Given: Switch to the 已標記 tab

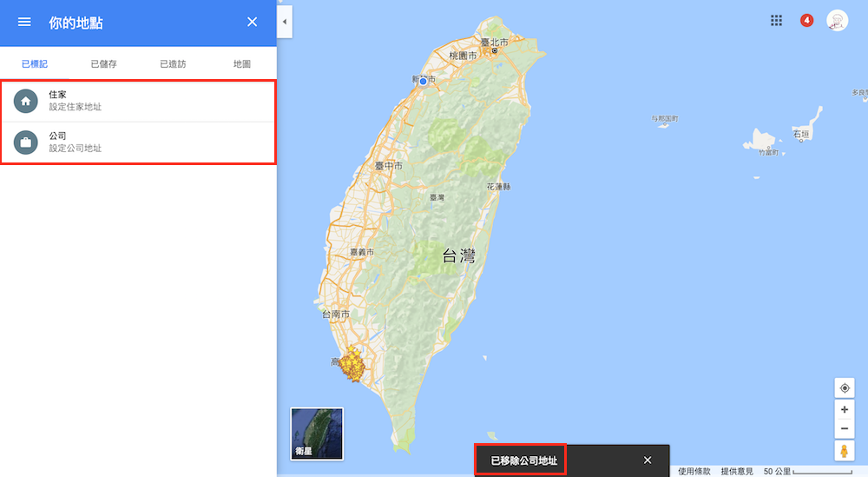Looking at the screenshot, I should pos(35,63).
